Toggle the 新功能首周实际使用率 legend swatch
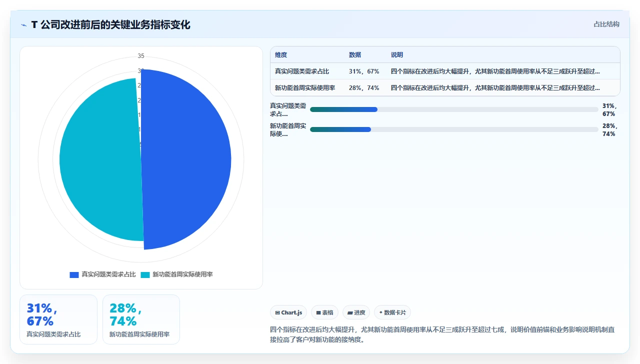 click(x=145, y=274)
